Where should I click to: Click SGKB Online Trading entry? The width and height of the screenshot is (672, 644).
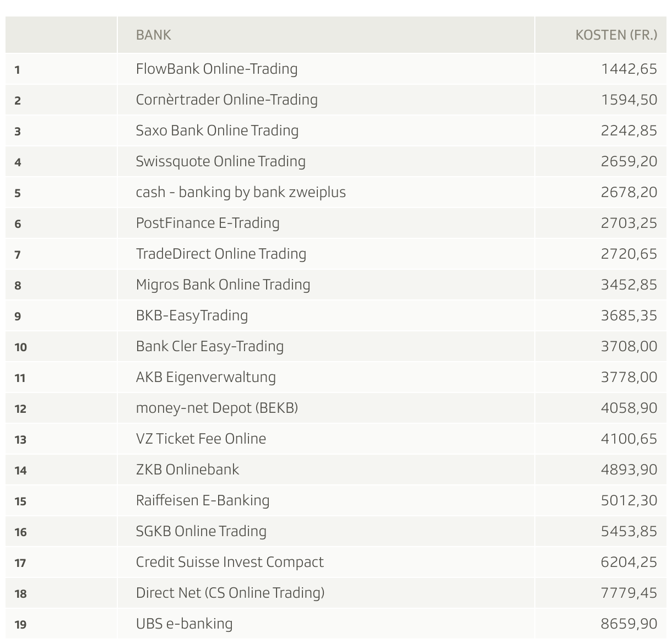201,531
